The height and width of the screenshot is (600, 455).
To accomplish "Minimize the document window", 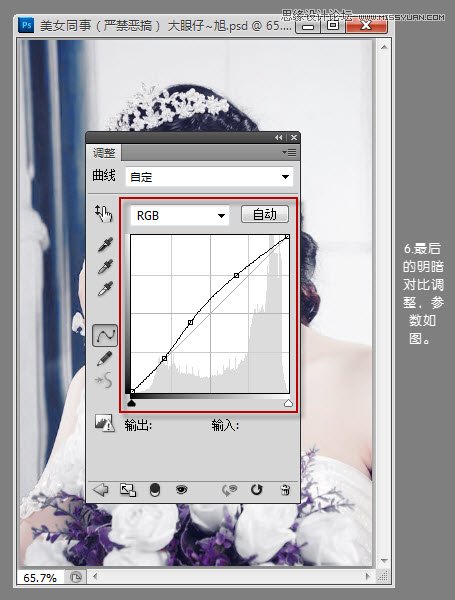I will pyautogui.click(x=308, y=26).
